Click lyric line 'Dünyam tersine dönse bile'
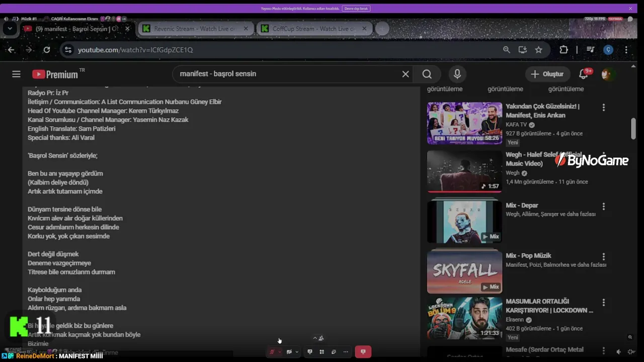 (64, 209)
